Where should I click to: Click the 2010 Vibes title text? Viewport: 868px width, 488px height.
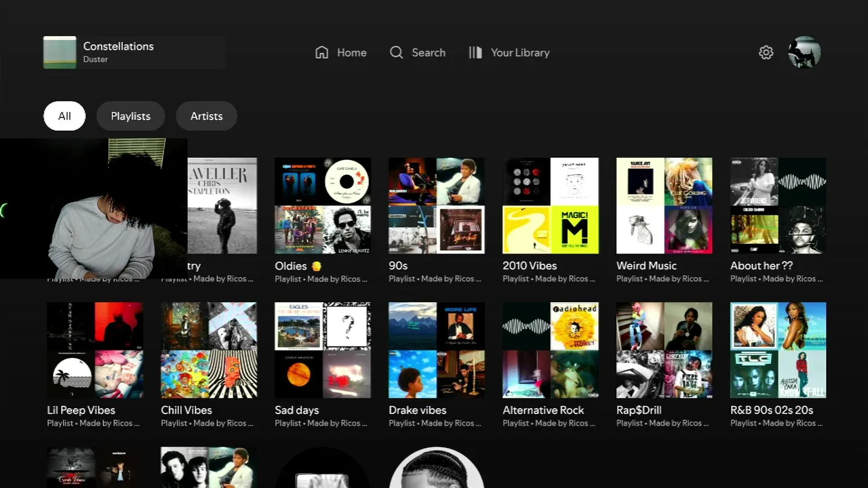[530, 266]
